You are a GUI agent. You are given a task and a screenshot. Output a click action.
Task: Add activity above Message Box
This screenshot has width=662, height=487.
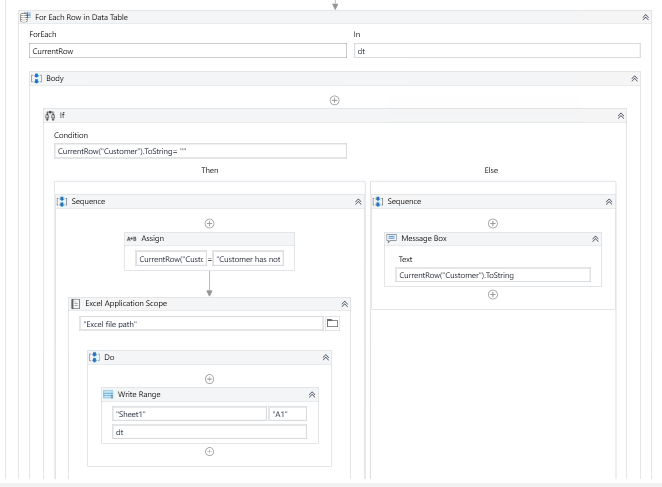pos(493,223)
